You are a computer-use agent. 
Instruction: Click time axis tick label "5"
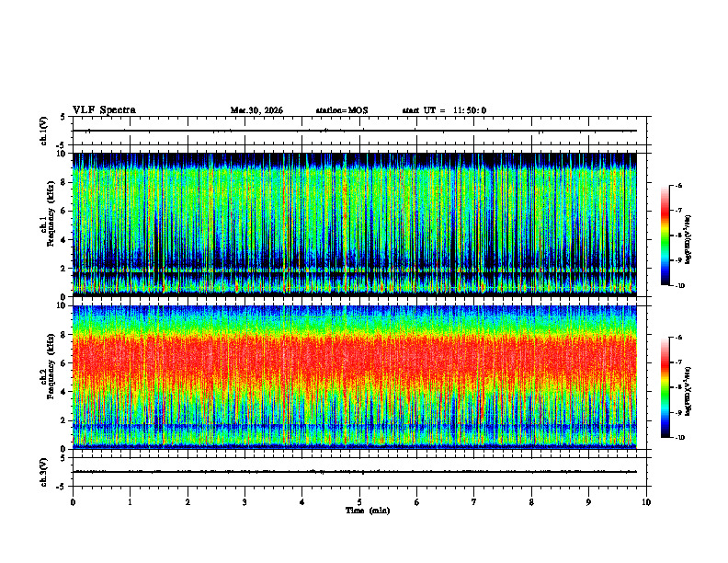click(x=359, y=502)
